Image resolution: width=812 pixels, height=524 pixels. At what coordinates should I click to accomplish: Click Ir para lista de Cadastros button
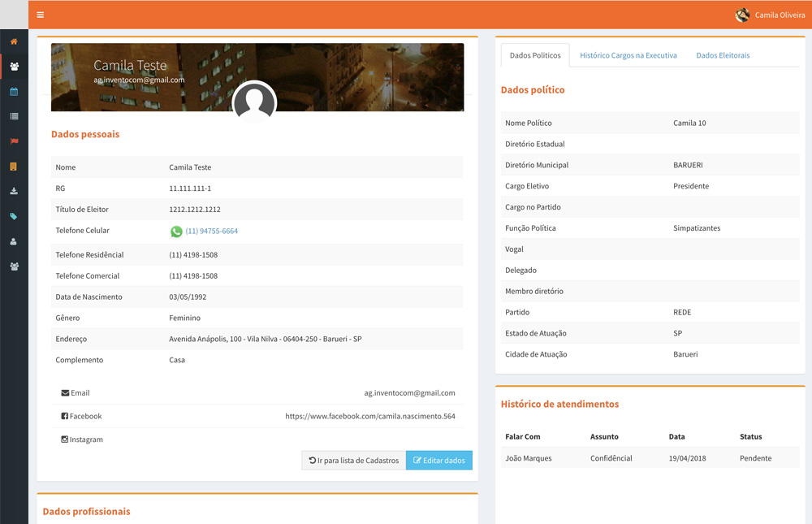click(354, 461)
